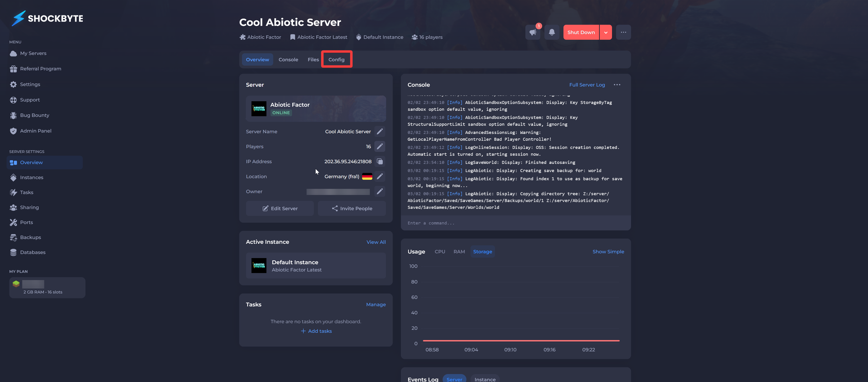
Task: Click the Databases sidebar icon
Action: 13,252
